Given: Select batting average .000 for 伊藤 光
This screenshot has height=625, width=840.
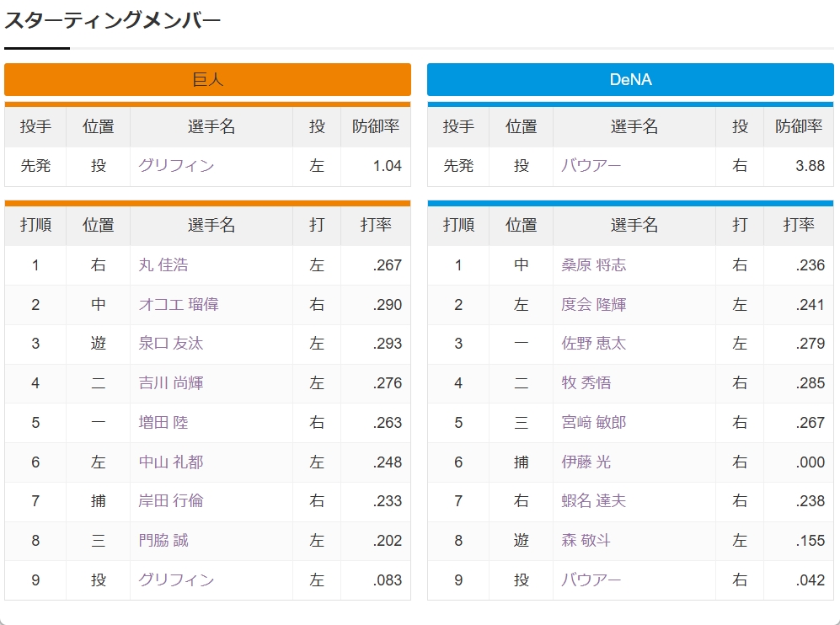Looking at the screenshot, I should [810, 462].
